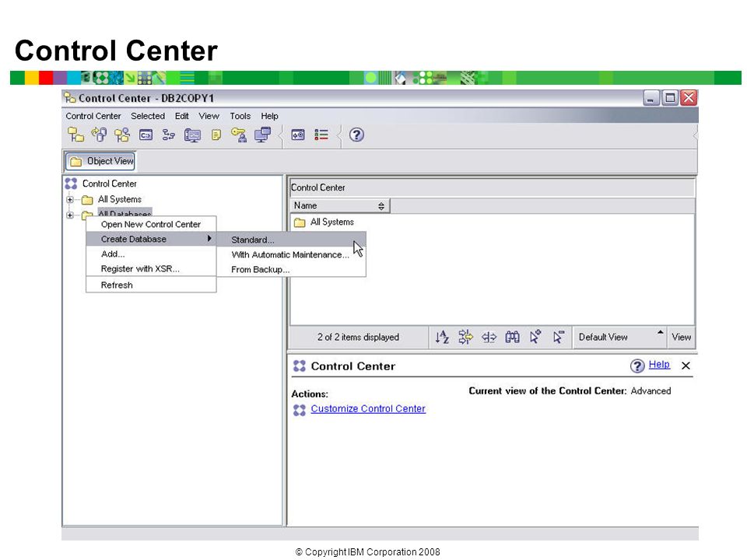Open the Help link
Viewport: 747px width, 560px height.
coord(659,365)
